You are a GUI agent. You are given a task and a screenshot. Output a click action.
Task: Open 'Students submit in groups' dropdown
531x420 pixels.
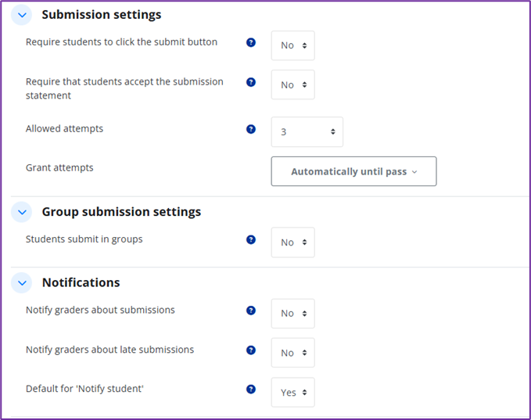292,242
